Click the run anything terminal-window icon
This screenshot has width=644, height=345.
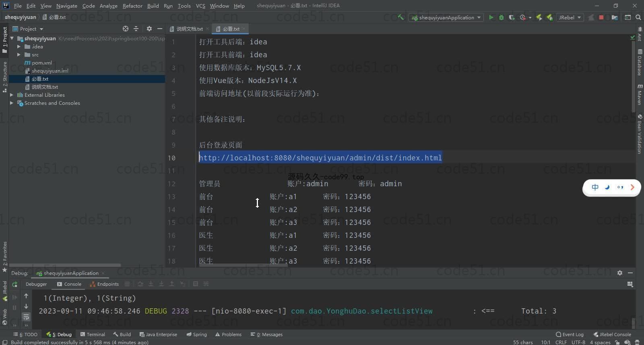(x=628, y=17)
